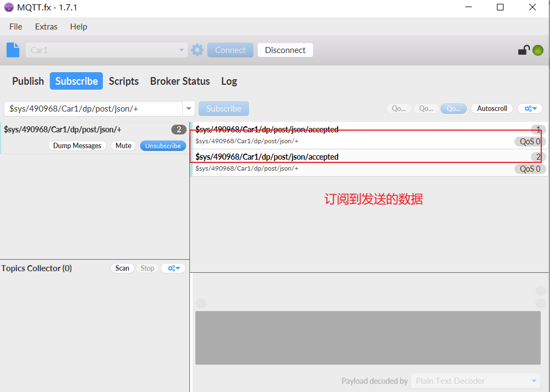Click the Subscribe button beside topic field
The width and height of the screenshot is (550, 392).
tap(224, 109)
